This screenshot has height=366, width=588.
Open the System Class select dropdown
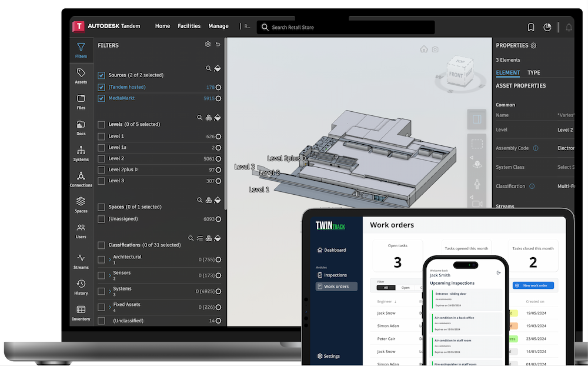pos(566,167)
